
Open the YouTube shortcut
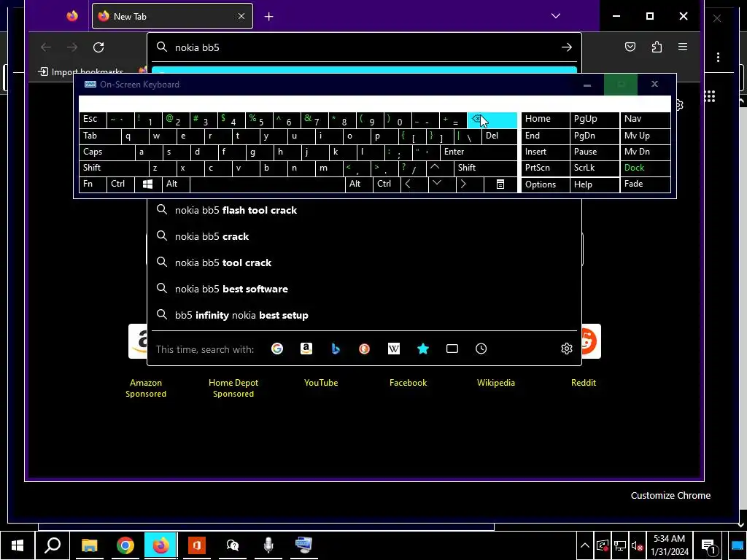pos(321,382)
